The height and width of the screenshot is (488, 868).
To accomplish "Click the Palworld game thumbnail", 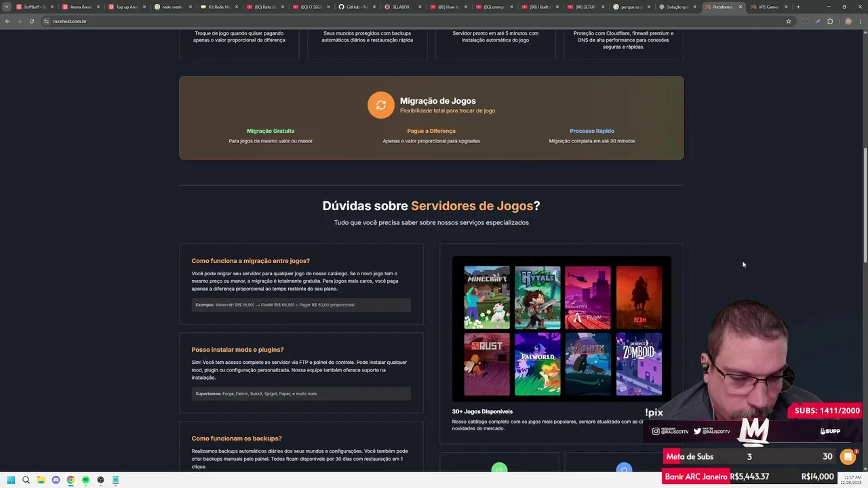I will coord(538,364).
